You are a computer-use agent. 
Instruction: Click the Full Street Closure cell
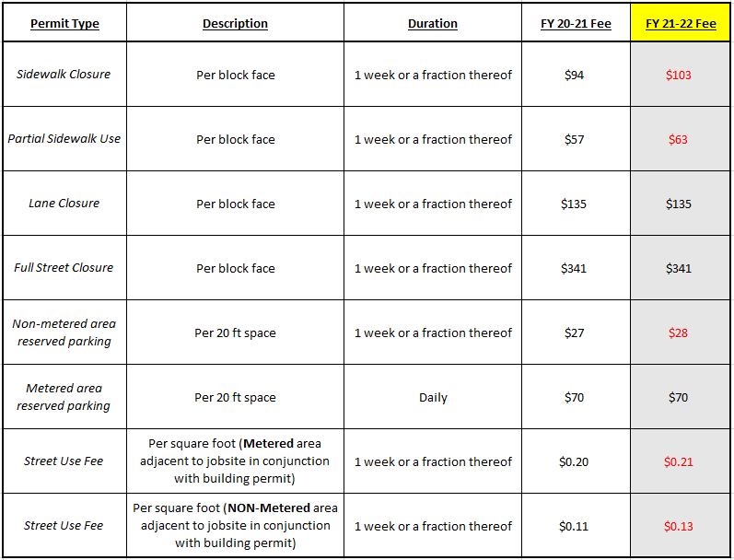[x=64, y=268]
